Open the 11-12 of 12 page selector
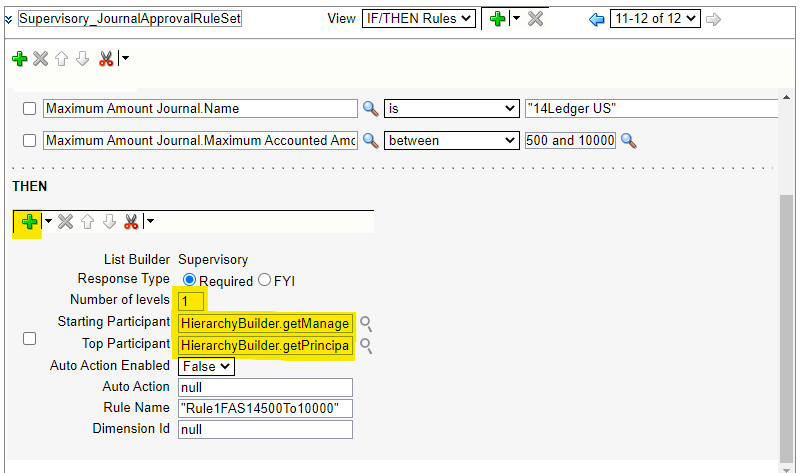This screenshot has width=800, height=473. (x=654, y=19)
